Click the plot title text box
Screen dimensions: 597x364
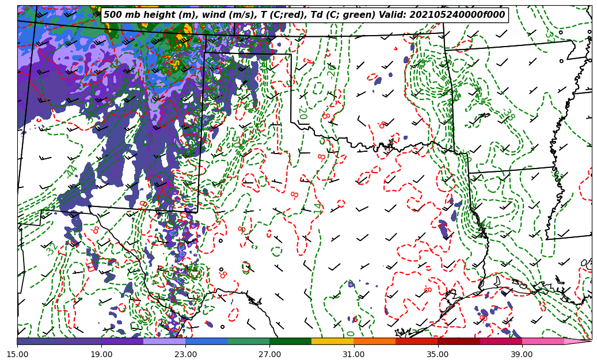(304, 15)
